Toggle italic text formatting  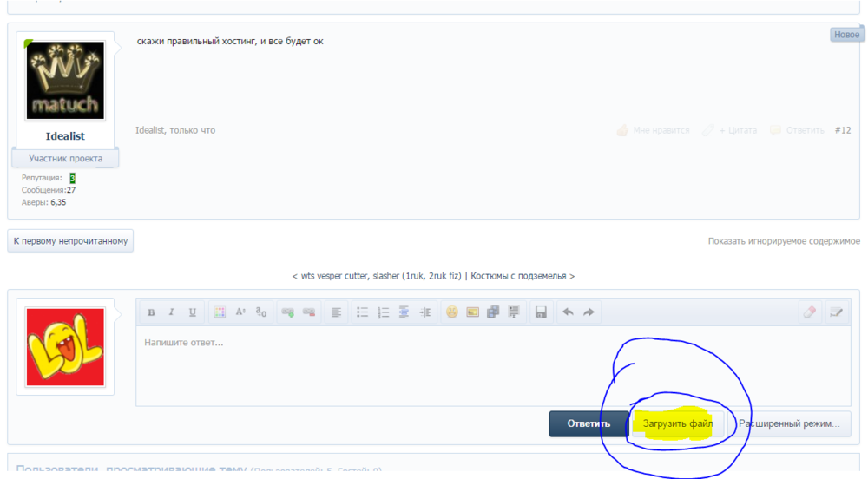click(x=171, y=312)
